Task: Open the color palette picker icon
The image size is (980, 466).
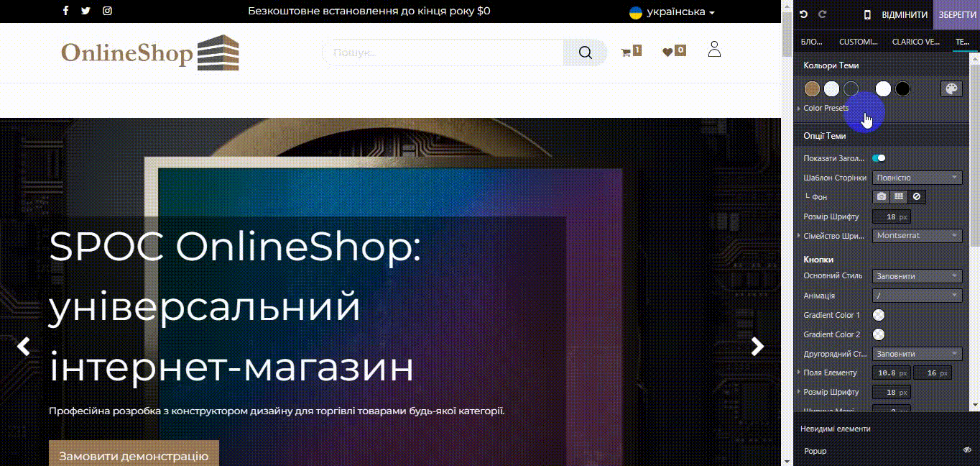Action: [x=951, y=88]
